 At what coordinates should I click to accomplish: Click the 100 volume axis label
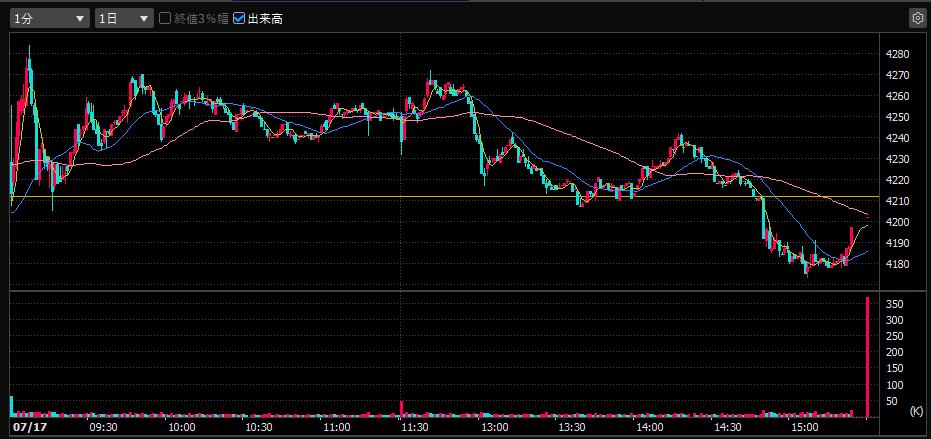[895, 385]
